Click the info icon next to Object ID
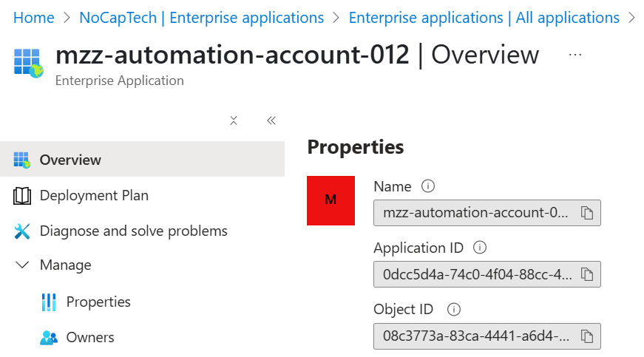This screenshot has width=644, height=357. tap(454, 309)
